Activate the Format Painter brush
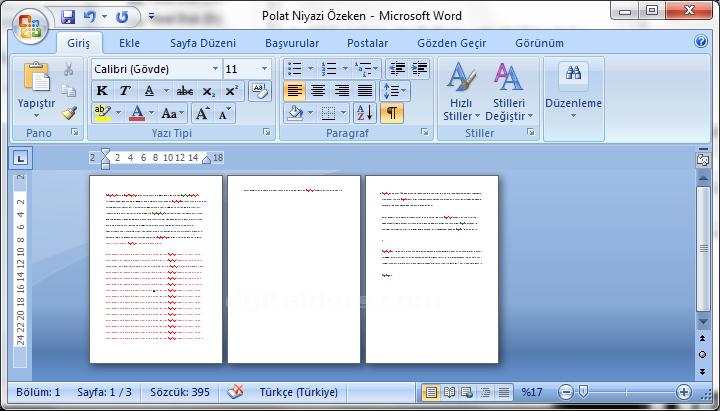This screenshot has width=720, height=411. pyautogui.click(x=69, y=113)
